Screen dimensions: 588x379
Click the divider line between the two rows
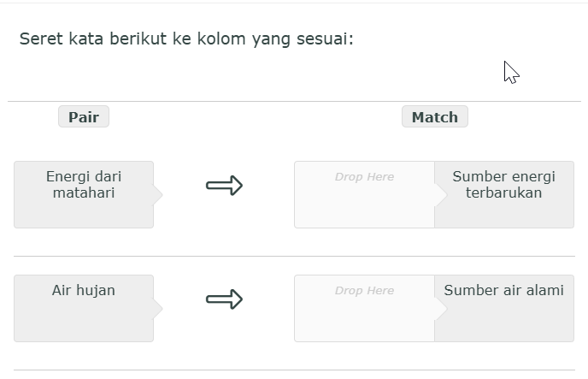(x=294, y=256)
